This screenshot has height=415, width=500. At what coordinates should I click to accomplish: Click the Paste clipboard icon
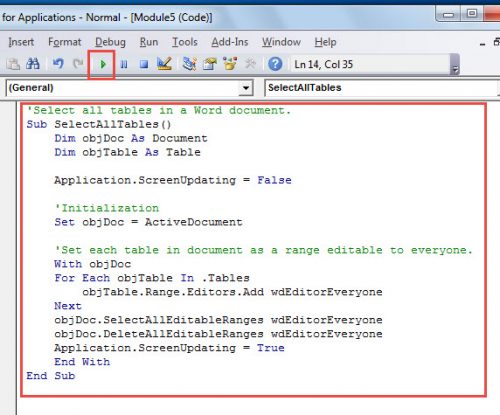pos(13,64)
